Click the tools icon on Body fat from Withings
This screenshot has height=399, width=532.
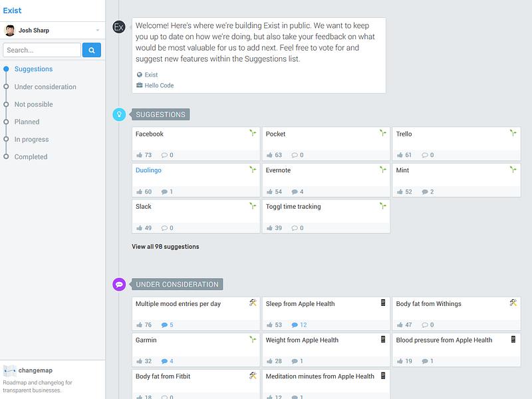coord(513,303)
